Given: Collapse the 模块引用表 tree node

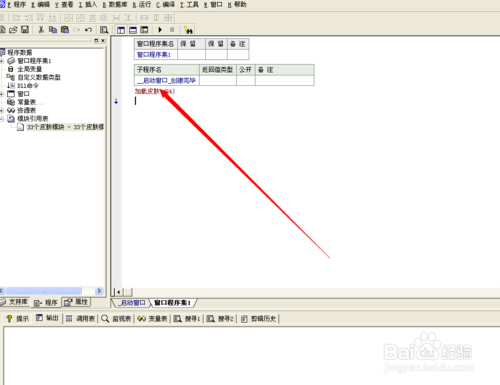Looking at the screenshot, I should tap(2, 119).
